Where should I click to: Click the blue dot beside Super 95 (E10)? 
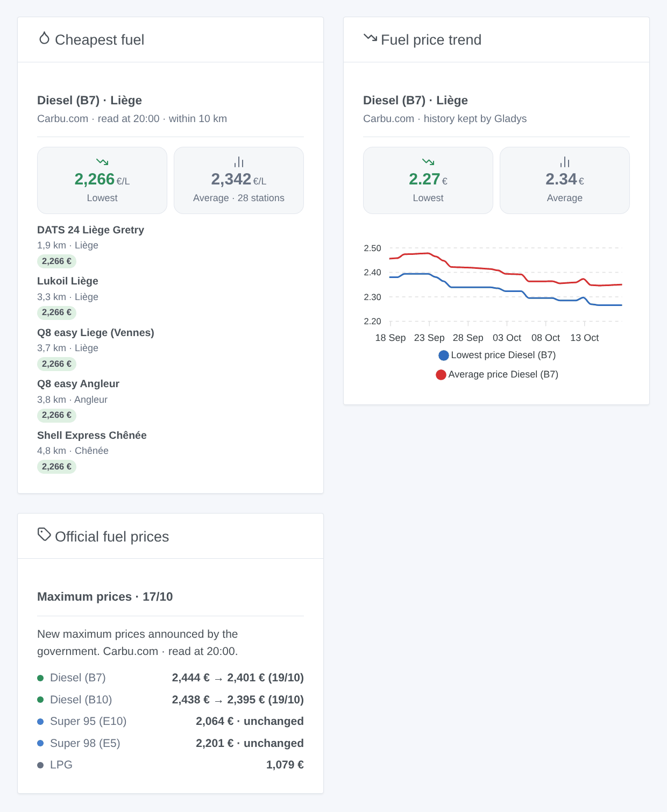pyautogui.click(x=40, y=722)
